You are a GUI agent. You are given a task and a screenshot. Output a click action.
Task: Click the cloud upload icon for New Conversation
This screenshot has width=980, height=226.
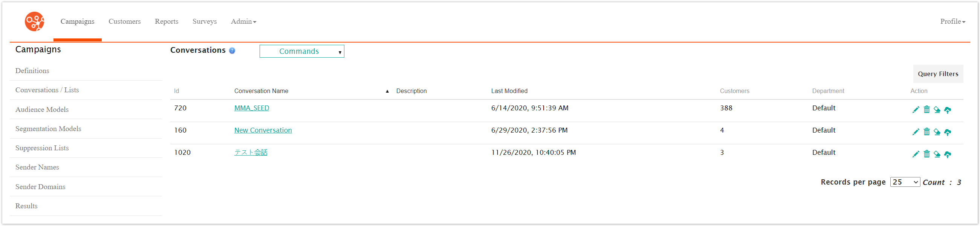(x=947, y=132)
